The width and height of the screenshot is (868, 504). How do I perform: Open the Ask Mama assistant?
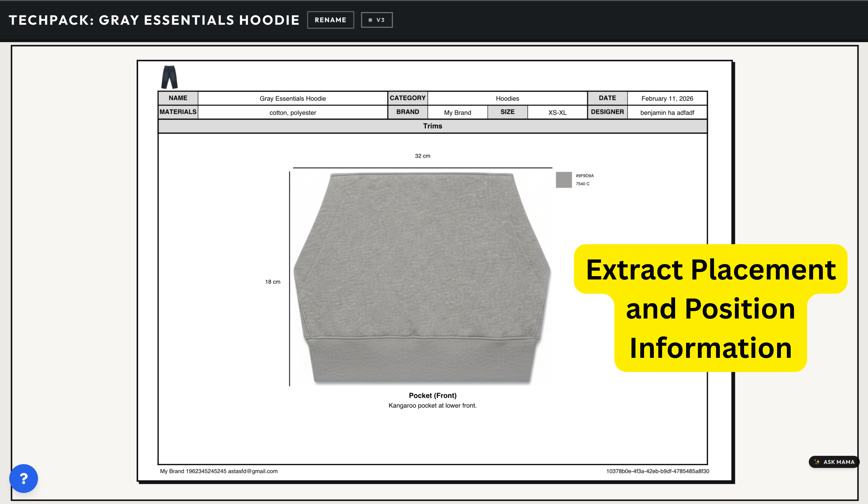point(834,462)
